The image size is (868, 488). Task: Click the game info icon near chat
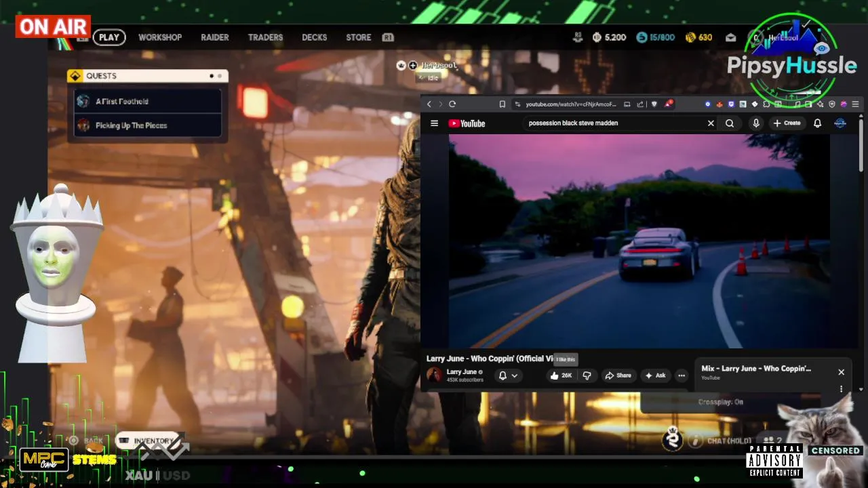pos(695,441)
